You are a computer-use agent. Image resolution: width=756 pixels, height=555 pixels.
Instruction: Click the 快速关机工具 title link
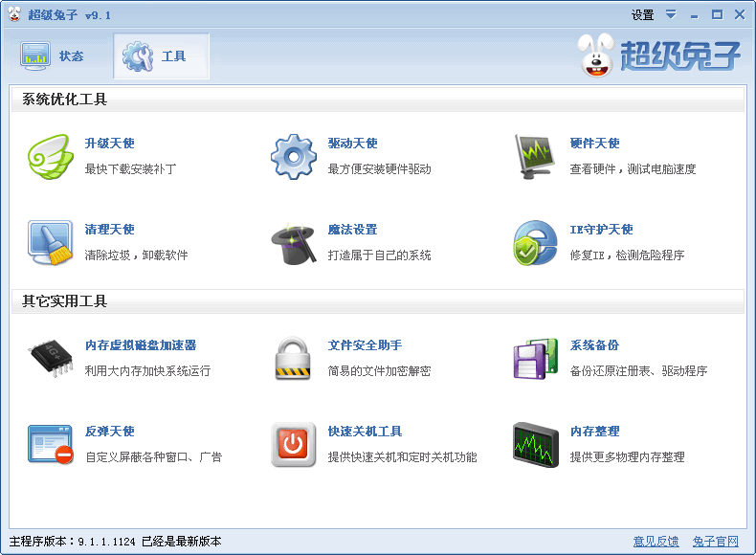365,431
